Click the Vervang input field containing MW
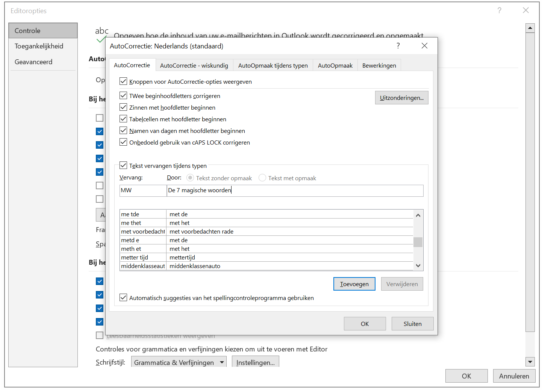The height and width of the screenshot is (392, 542). pyautogui.click(x=143, y=190)
